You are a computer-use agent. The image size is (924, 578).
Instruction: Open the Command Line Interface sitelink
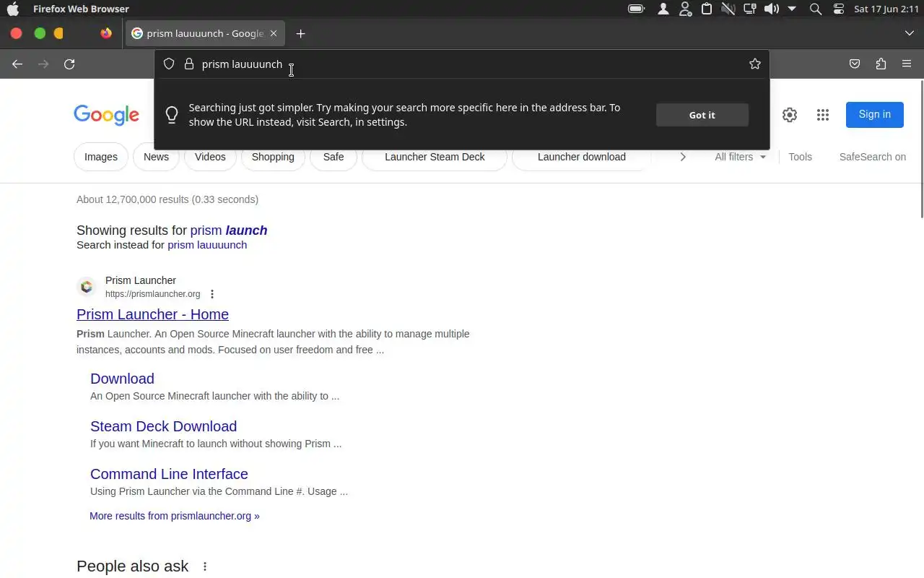(169, 474)
